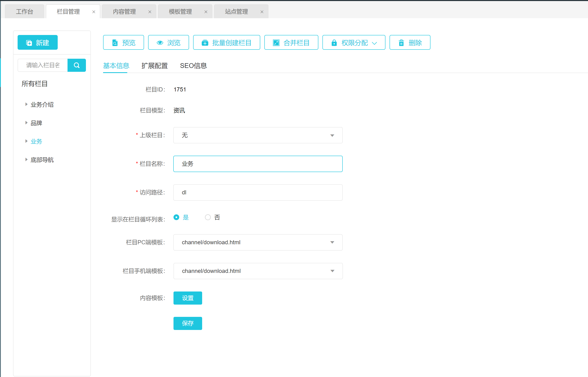Image resolution: width=588 pixels, height=377 pixels.
Task: Click the 保存 save button
Action: click(x=188, y=323)
